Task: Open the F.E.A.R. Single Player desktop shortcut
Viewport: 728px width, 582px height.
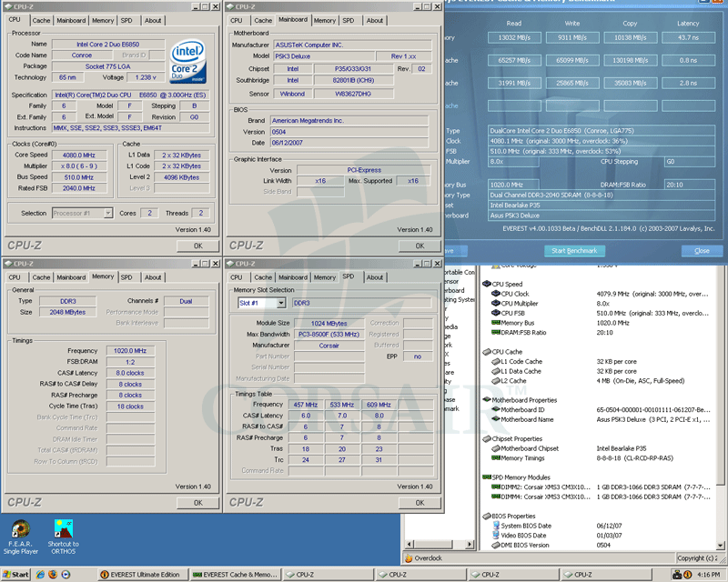Action: coord(21,537)
